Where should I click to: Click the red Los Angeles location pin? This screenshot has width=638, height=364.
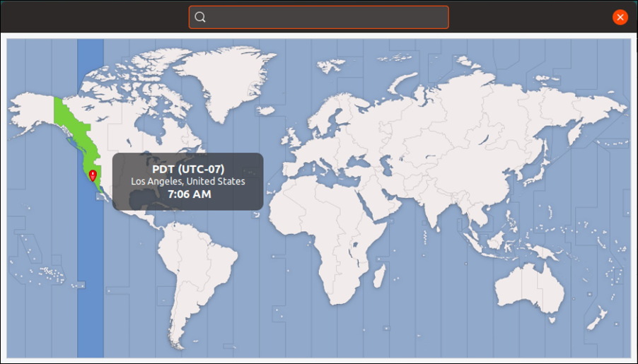tap(93, 175)
